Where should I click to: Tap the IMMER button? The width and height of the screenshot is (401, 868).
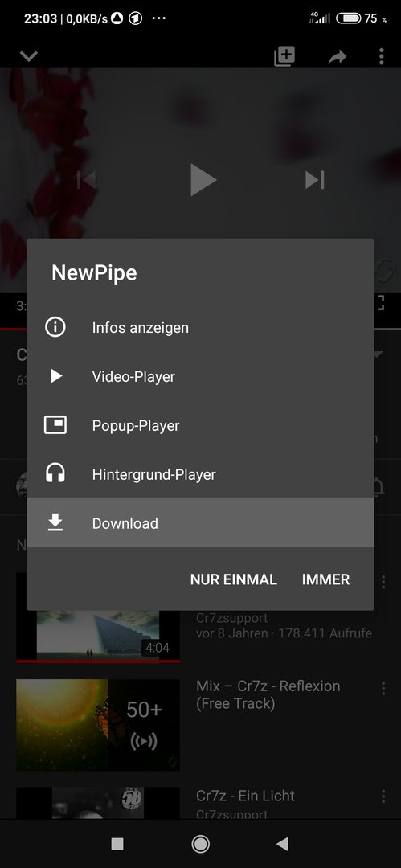point(325,579)
